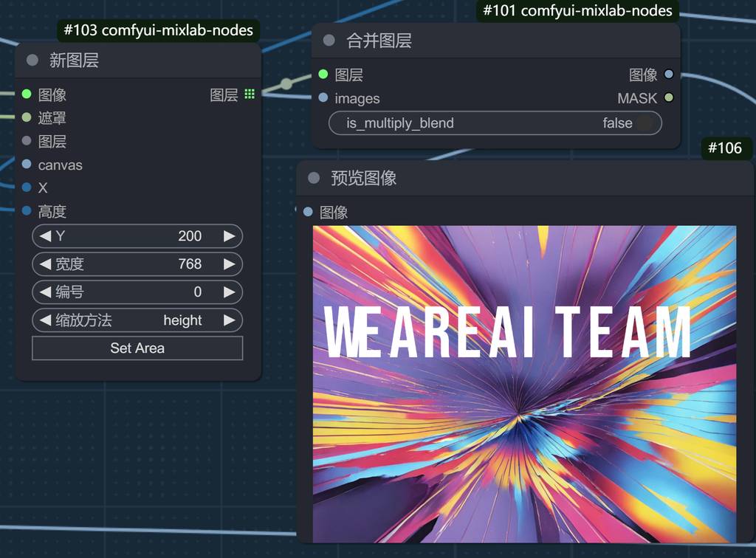Image resolution: width=756 pixels, height=558 pixels.
Task: Switch 缩放方法 to next option arrow
Action: click(x=229, y=320)
